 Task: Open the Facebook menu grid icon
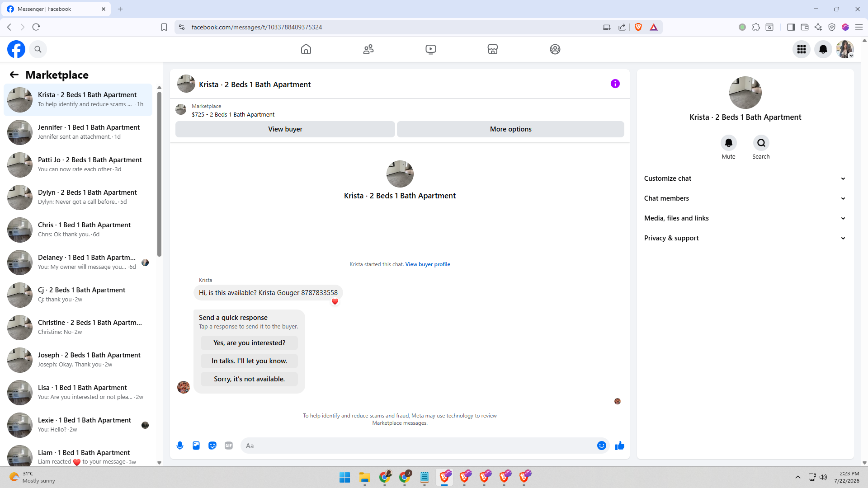coord(802,49)
